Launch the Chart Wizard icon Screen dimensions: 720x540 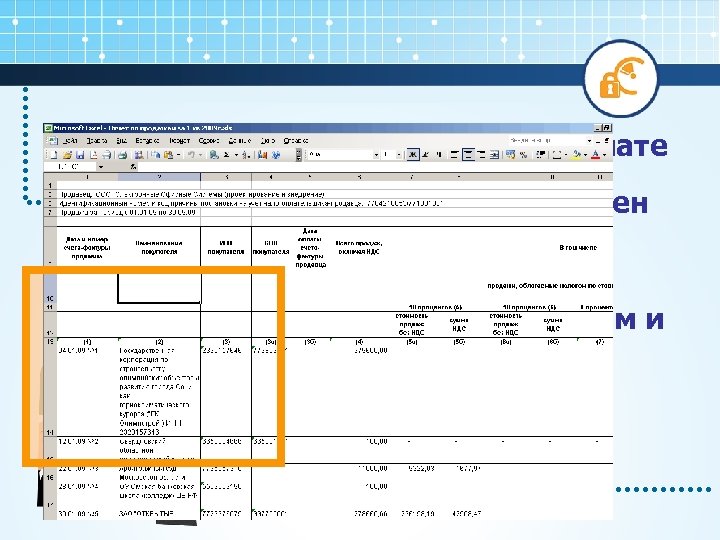262,155
